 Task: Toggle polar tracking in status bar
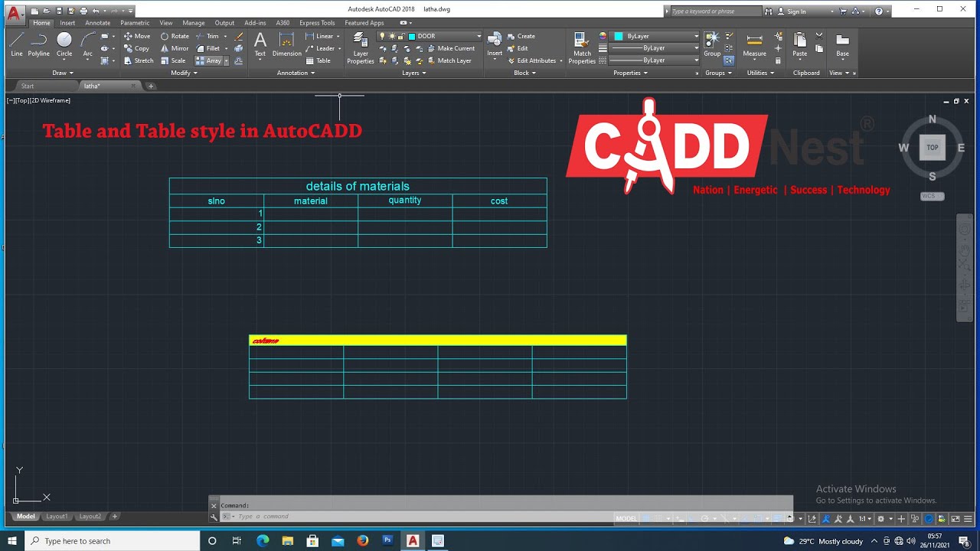705,518
